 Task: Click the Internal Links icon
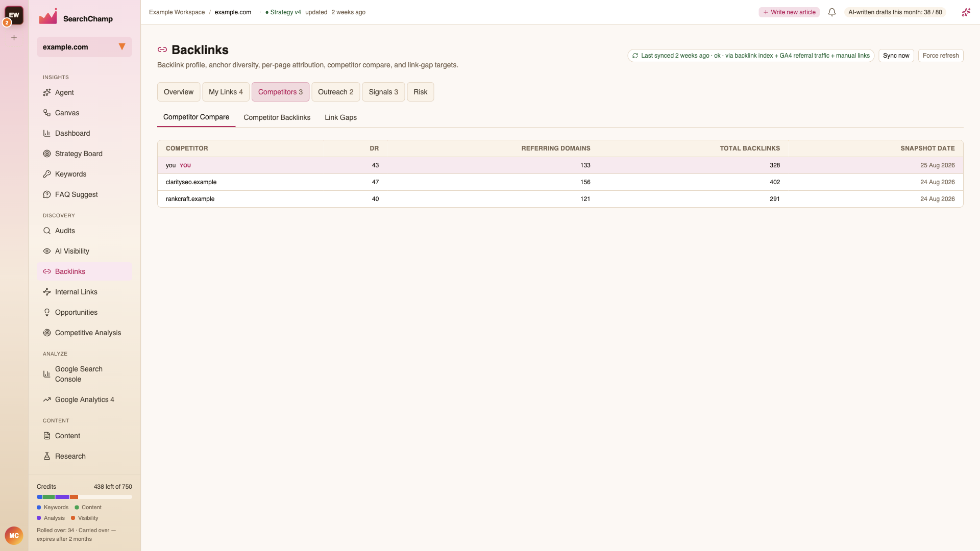(47, 292)
